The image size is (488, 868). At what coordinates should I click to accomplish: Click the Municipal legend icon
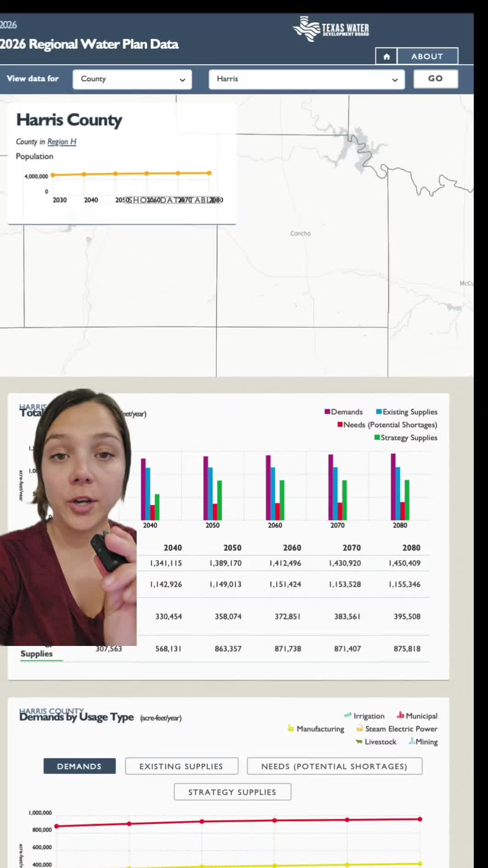[400, 715]
